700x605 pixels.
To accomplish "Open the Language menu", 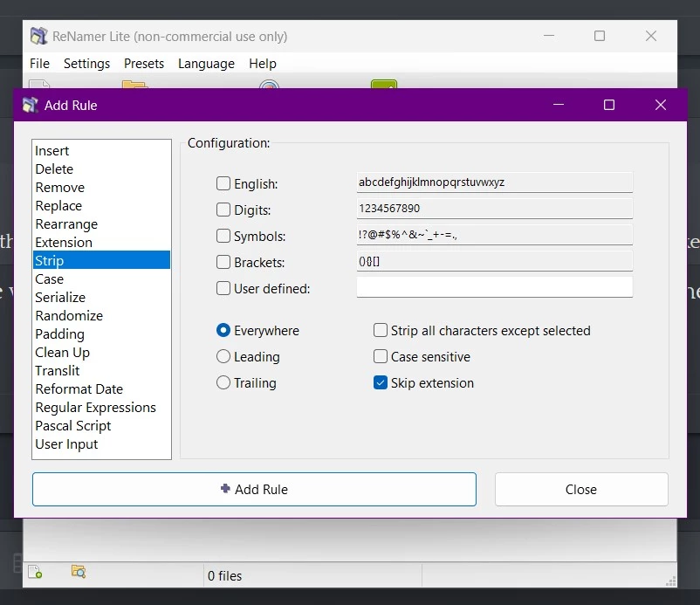I will 206,64.
